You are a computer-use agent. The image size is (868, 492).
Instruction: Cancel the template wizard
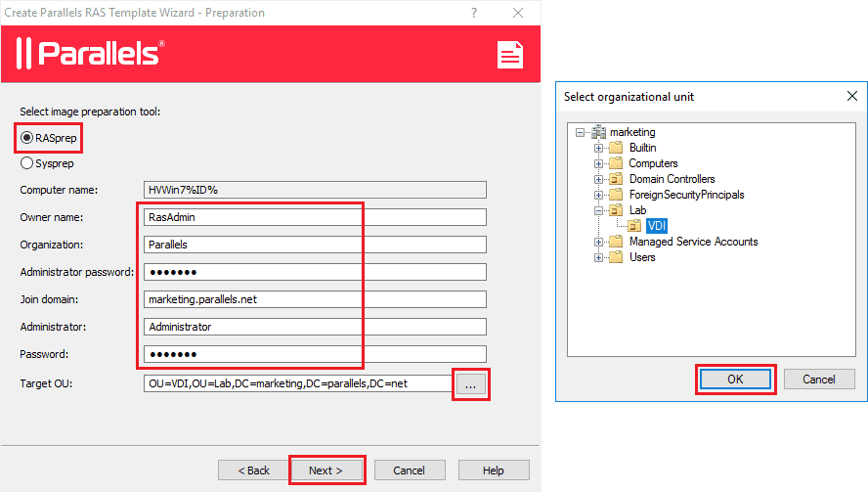click(x=410, y=470)
